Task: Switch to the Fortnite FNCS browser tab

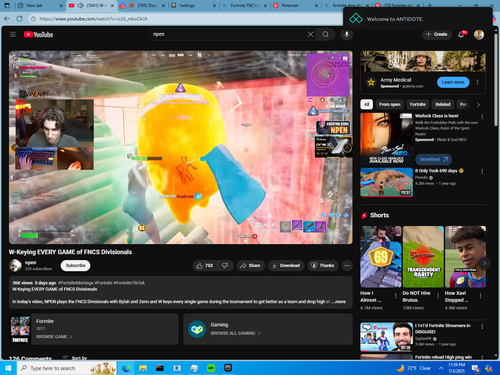Action: pyautogui.click(x=244, y=6)
